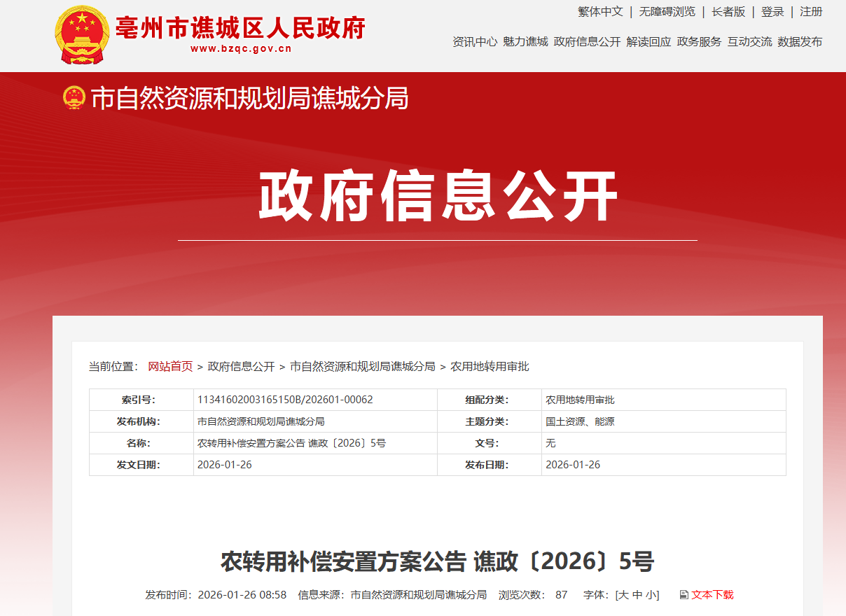Switch to 繁体中文 version

pyautogui.click(x=600, y=12)
